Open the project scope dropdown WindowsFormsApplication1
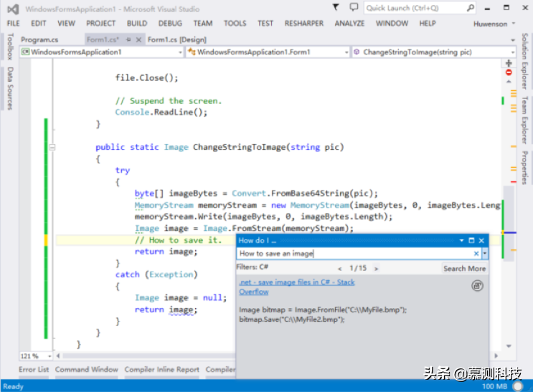Screen dimensions: 533x392 click(x=102, y=52)
